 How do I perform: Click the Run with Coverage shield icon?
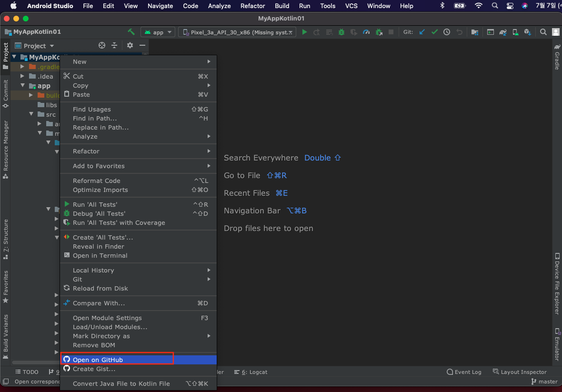click(x=353, y=32)
